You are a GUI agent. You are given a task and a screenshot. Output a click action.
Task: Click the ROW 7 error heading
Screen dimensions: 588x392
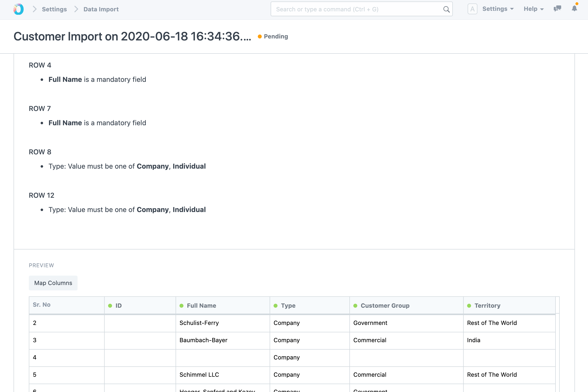[40, 109]
